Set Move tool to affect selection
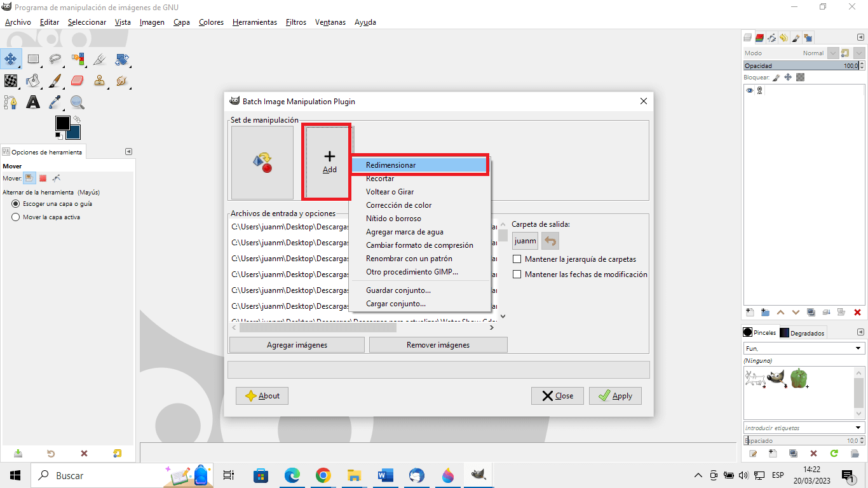Image resolution: width=868 pixels, height=488 pixels. [43, 179]
